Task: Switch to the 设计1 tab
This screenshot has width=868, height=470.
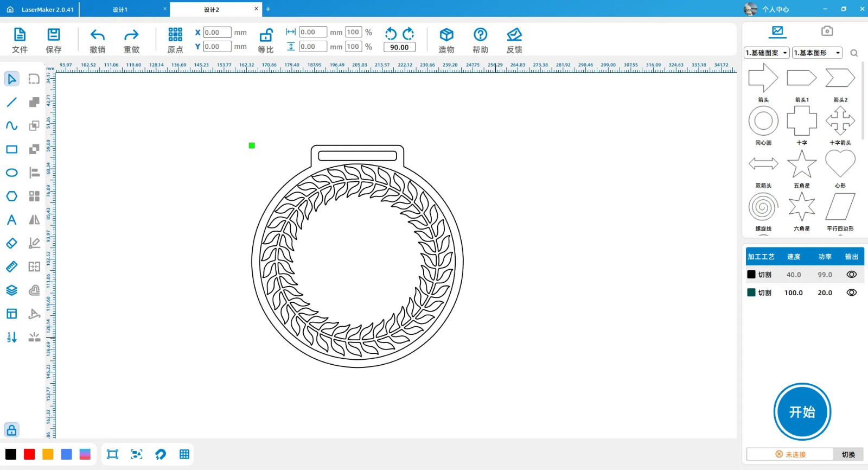Action: click(120, 10)
